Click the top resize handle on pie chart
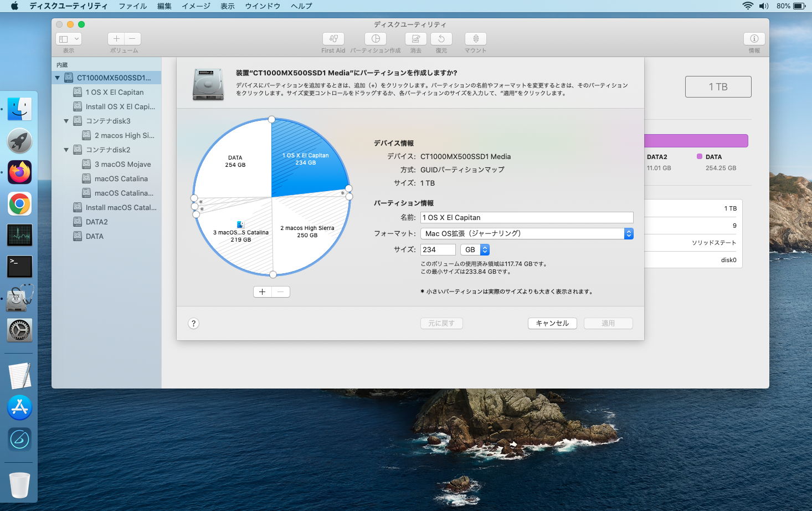 click(x=271, y=119)
